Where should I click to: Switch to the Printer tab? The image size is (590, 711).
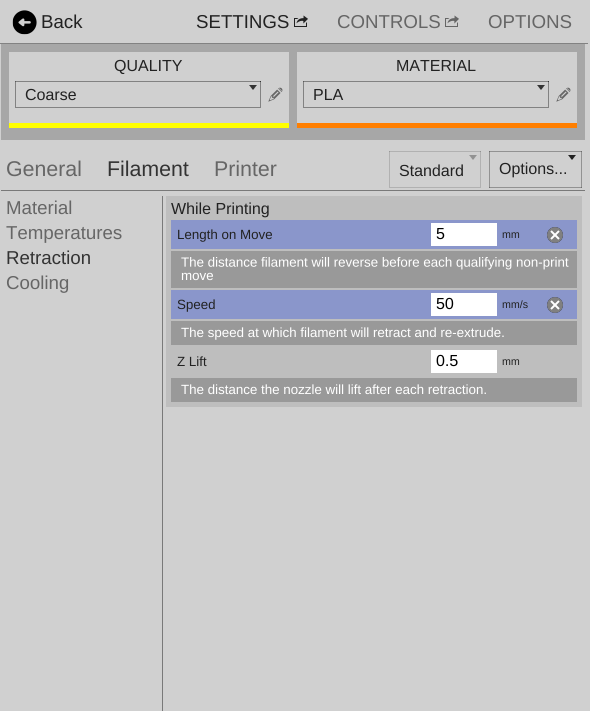tap(245, 169)
